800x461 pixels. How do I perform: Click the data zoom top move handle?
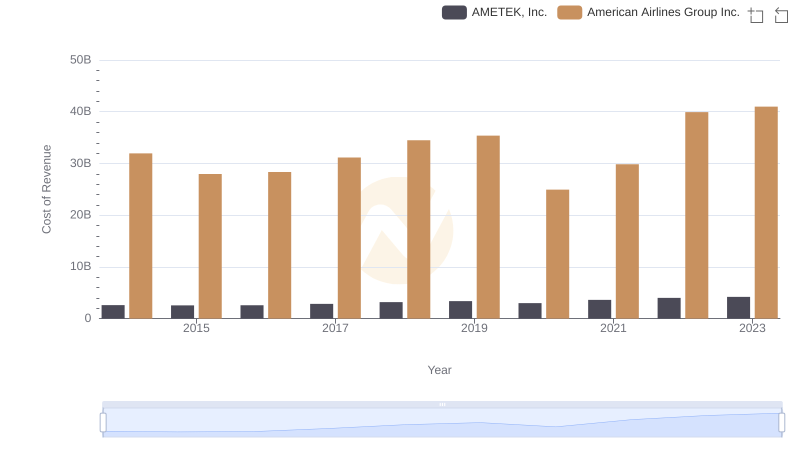tap(442, 404)
